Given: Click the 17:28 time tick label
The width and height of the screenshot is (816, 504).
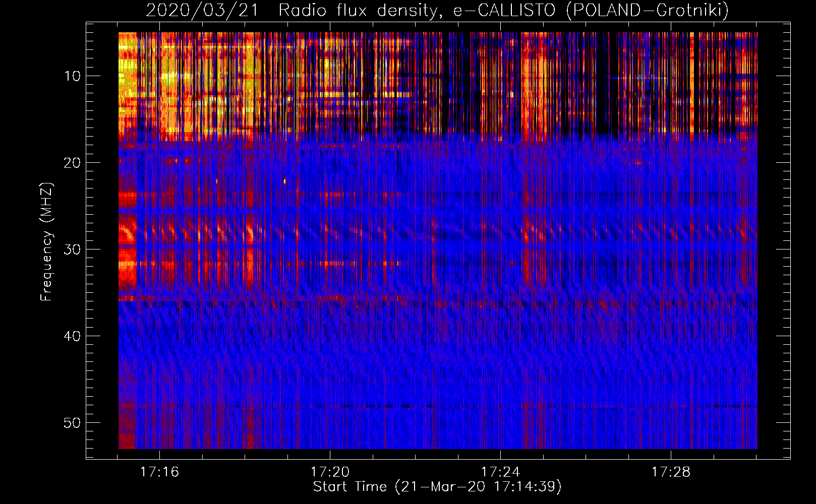Looking at the screenshot, I should click(x=671, y=472).
